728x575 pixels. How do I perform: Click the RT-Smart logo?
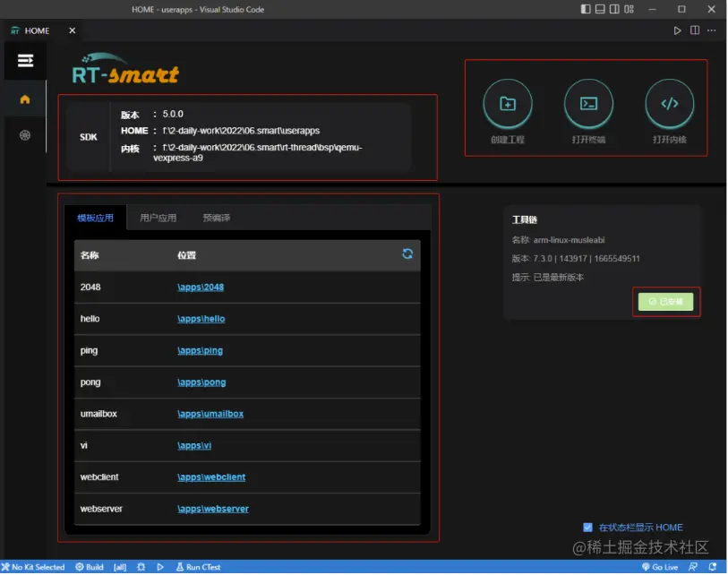tap(124, 69)
